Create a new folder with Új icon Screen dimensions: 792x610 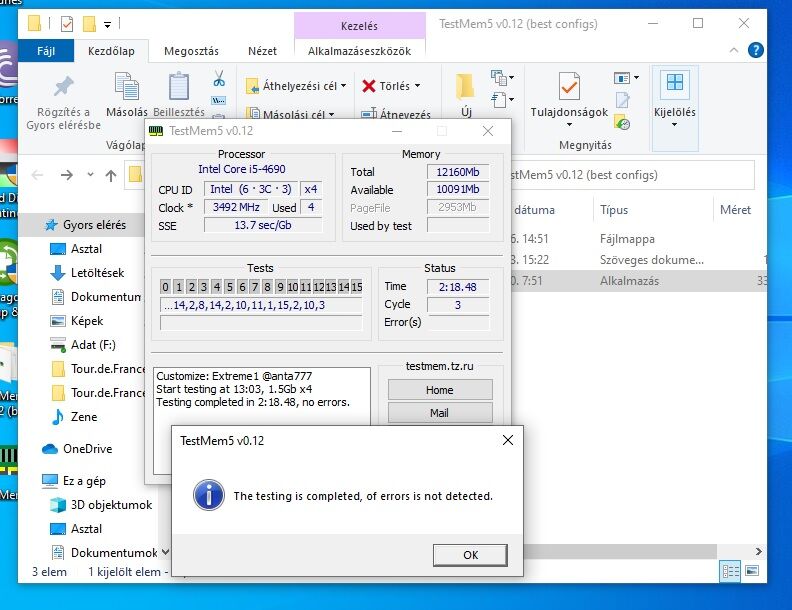click(x=465, y=86)
